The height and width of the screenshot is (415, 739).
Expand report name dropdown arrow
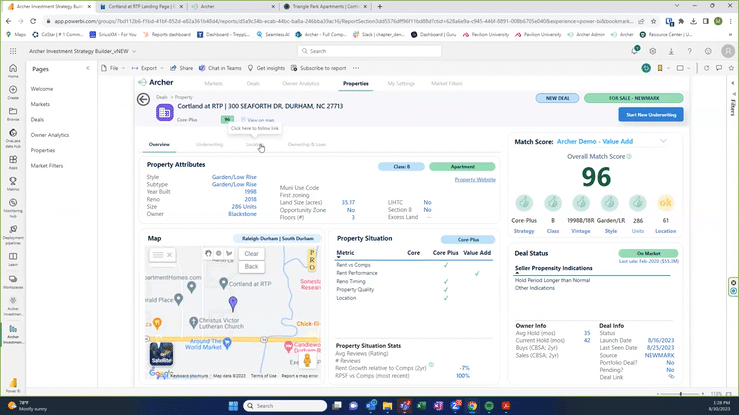pos(134,51)
